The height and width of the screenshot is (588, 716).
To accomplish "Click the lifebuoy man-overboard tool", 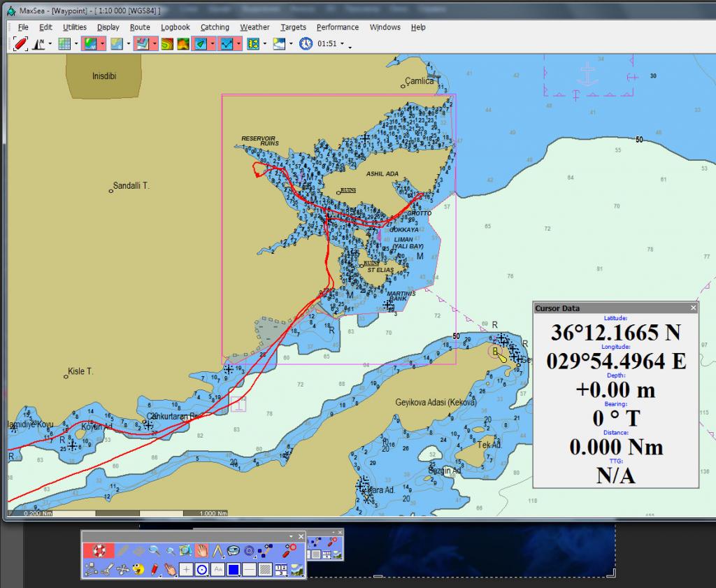I will pos(98,550).
